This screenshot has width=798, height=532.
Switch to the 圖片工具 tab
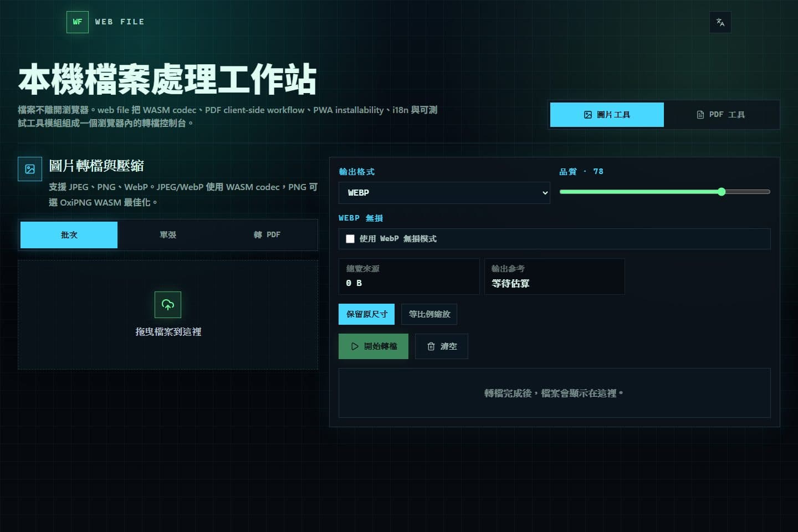(607, 115)
